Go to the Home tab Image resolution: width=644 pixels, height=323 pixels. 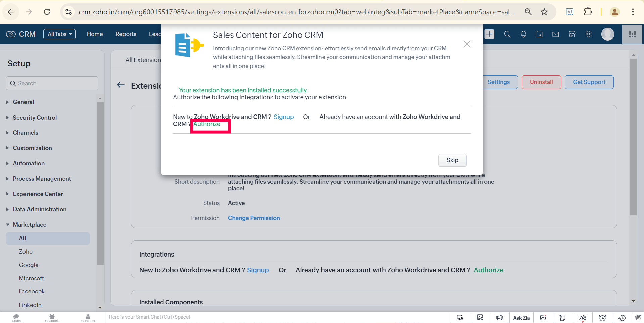[95, 34]
